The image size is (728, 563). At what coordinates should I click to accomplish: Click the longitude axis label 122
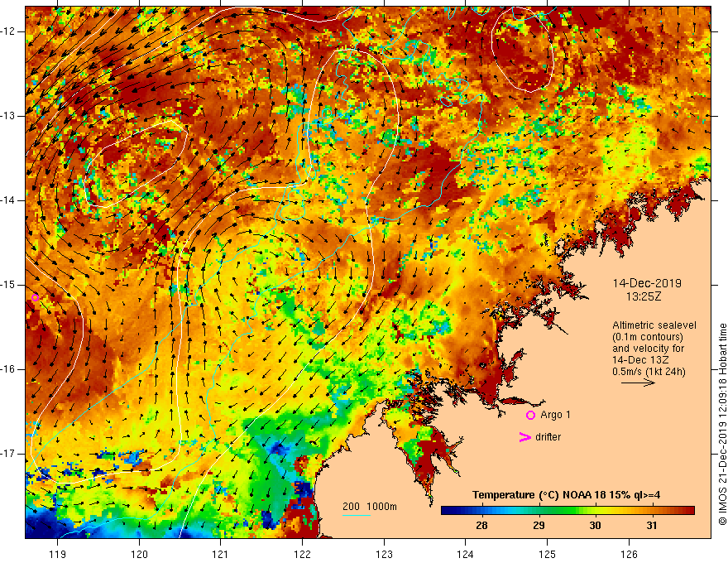[302, 554]
